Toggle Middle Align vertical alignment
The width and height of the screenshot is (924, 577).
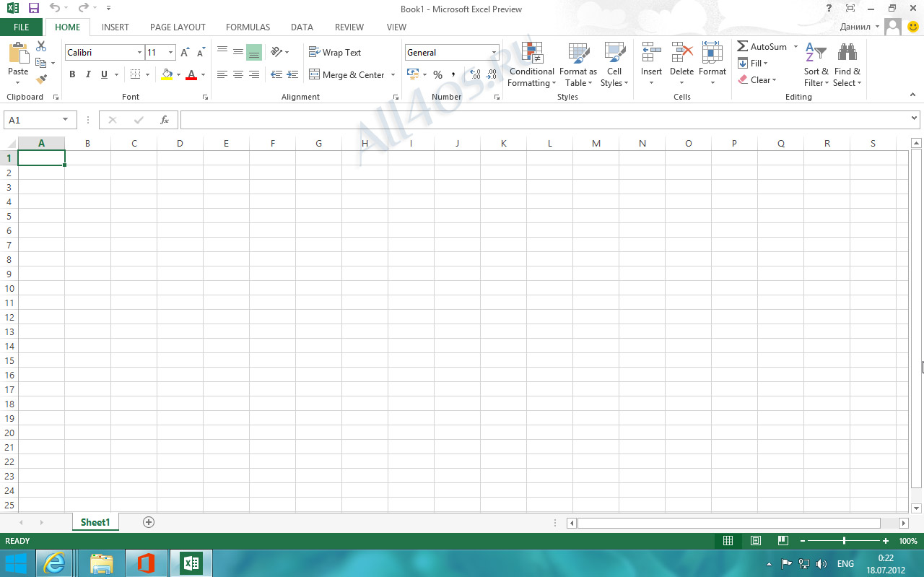[238, 52]
